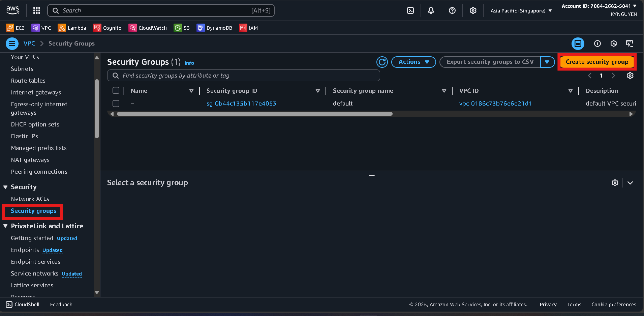Toggle the left navigation hamburger menu

12,44
